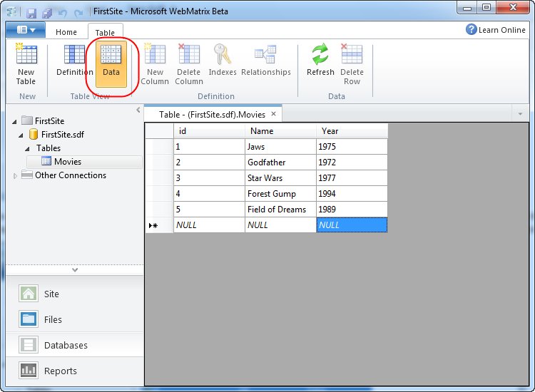
Task: Click the Jaws cell
Action: click(x=280, y=147)
